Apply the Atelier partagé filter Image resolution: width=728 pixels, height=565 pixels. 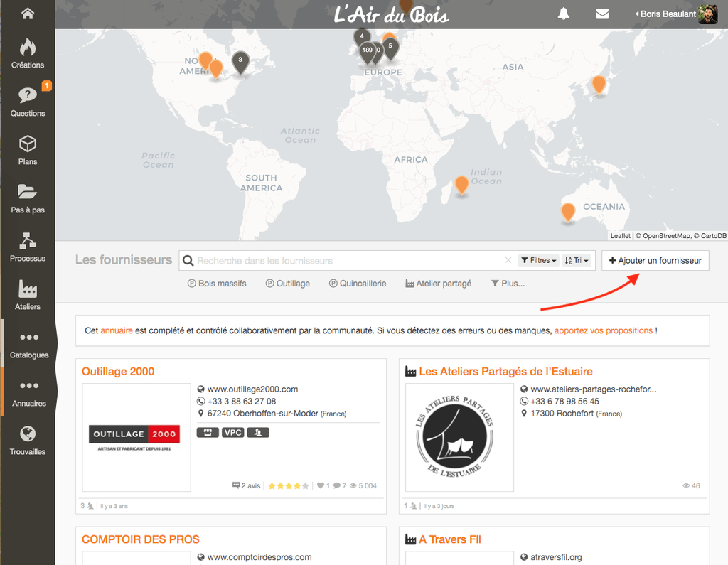[438, 283]
